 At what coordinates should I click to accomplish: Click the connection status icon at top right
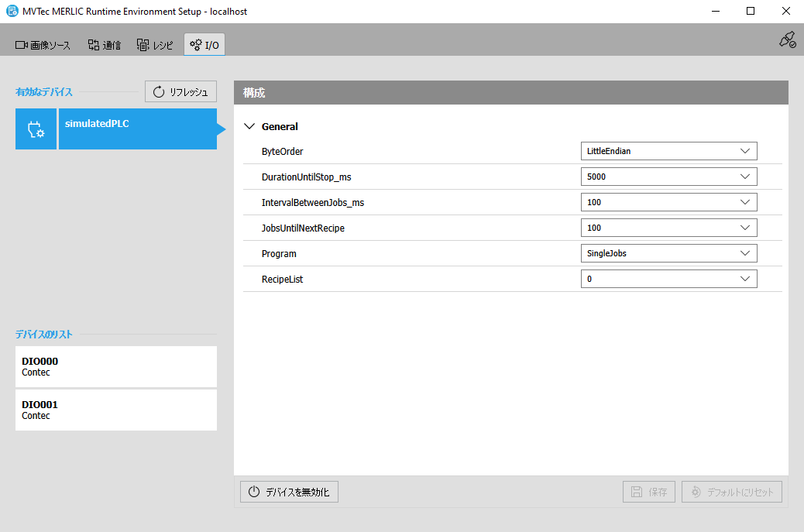click(787, 40)
